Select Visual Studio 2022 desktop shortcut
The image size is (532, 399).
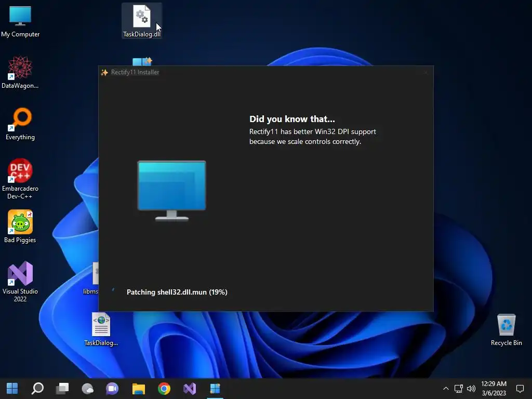[20, 281]
